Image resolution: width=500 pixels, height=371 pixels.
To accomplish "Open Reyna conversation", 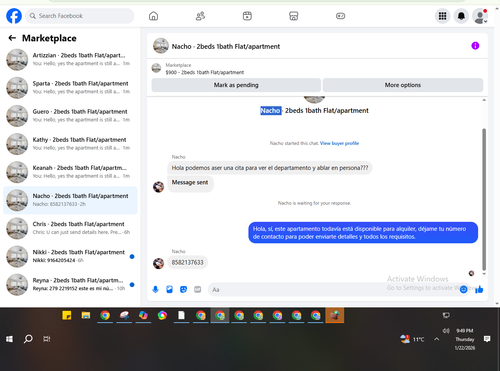I will pyautogui.click(x=70, y=284).
